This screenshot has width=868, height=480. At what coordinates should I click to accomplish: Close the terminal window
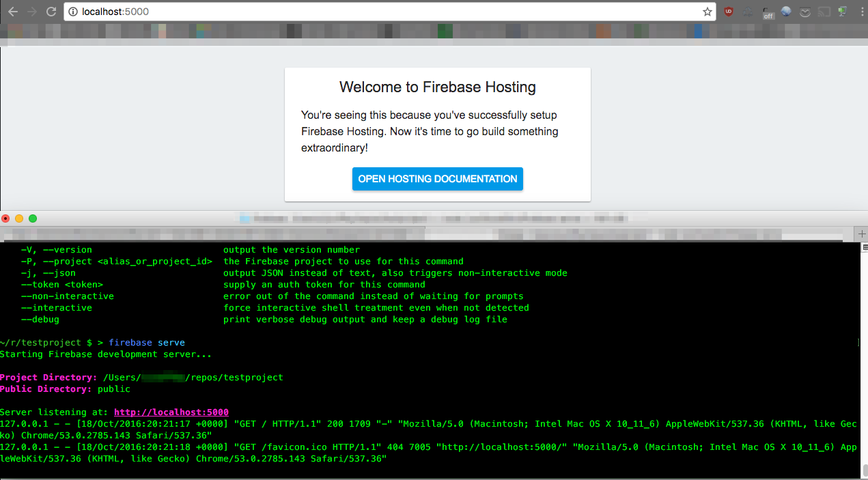coord(5,218)
